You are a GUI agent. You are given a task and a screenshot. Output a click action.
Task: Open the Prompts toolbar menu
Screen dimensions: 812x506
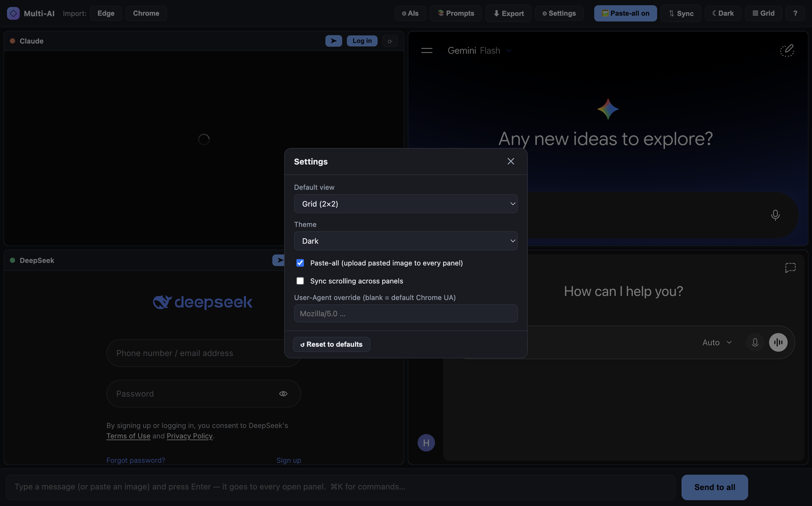click(456, 13)
